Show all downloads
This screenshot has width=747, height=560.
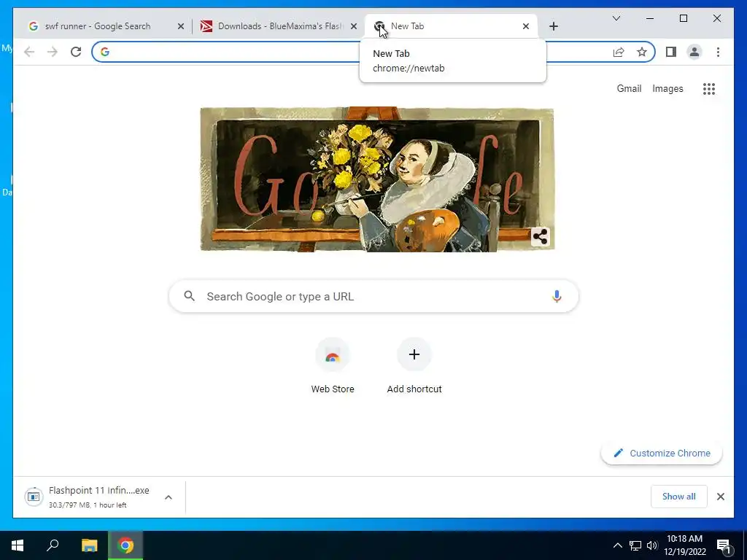(x=678, y=497)
